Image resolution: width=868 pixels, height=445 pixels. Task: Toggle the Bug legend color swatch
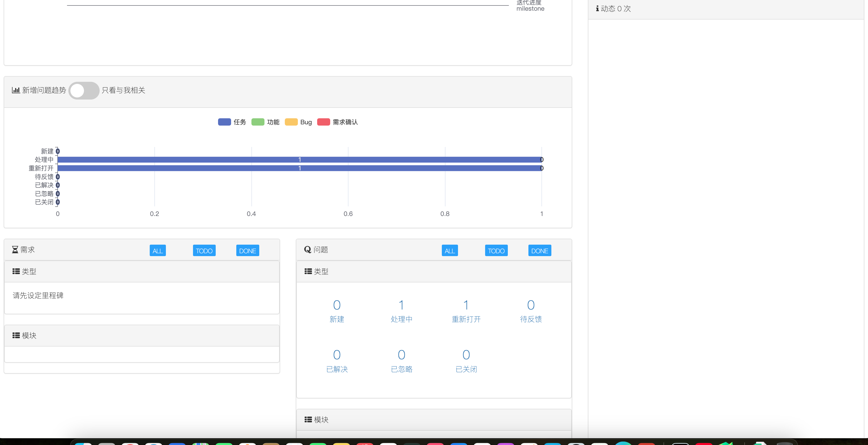[x=291, y=122]
